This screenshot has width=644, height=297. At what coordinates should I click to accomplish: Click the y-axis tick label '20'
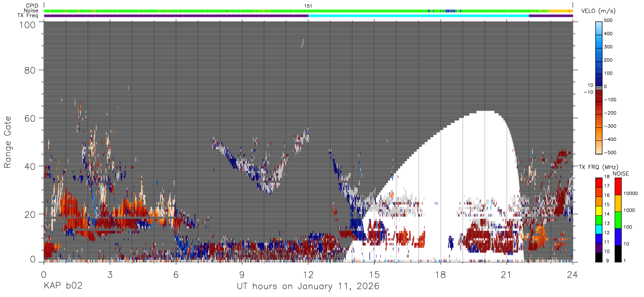30,214
